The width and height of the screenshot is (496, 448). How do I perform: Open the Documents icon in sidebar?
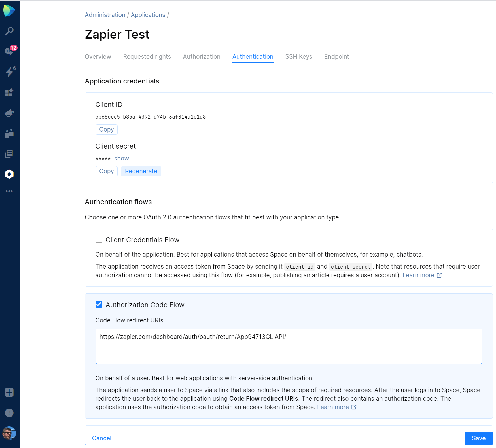click(9, 154)
